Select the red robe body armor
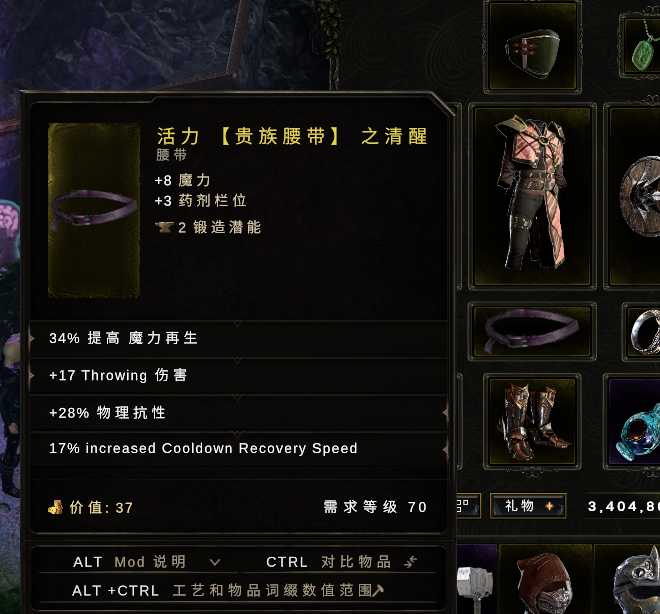Screen dimensions: 660x614 [x=533, y=196]
